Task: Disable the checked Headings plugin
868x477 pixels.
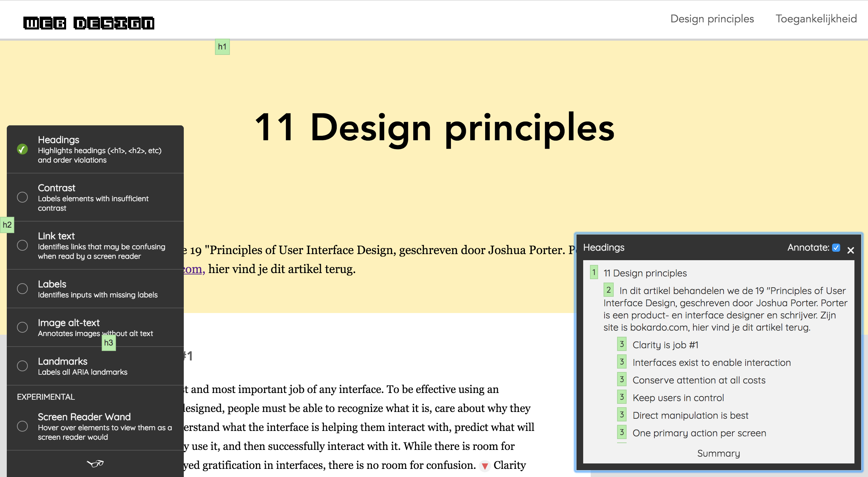Action: coord(22,149)
